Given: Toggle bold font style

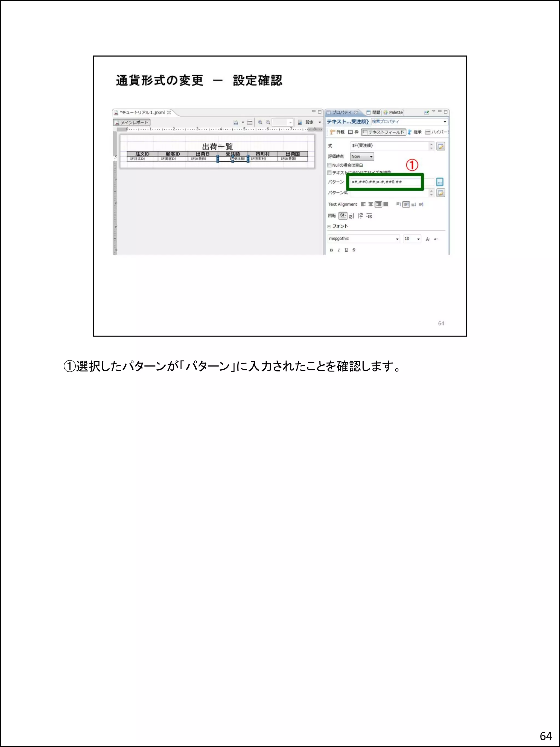Looking at the screenshot, I should pyautogui.click(x=331, y=250).
